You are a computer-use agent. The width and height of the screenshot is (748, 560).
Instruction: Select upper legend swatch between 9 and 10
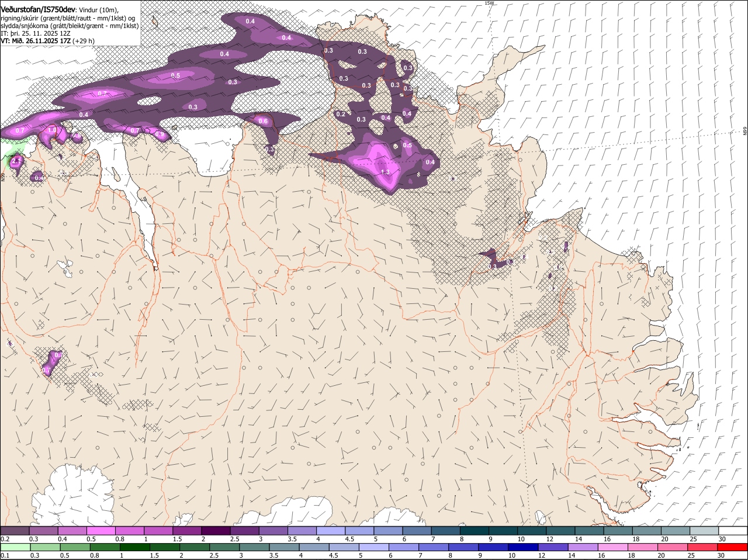[x=503, y=530]
